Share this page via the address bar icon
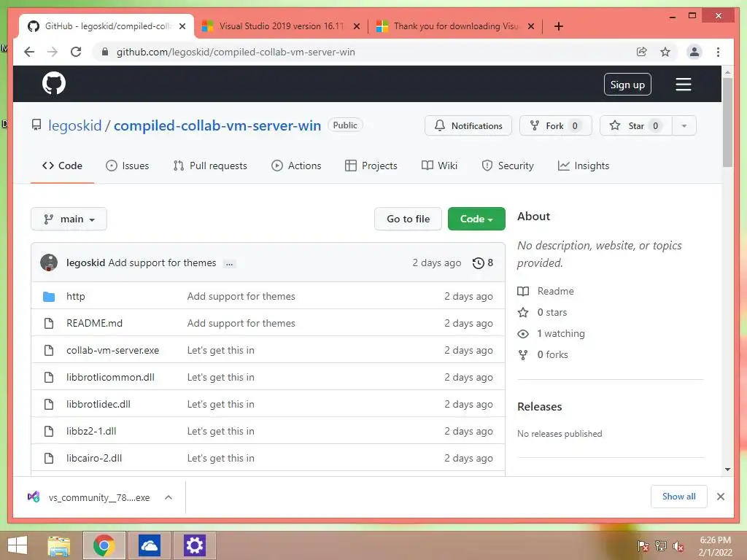Image resolution: width=747 pixels, height=560 pixels. 642,52
